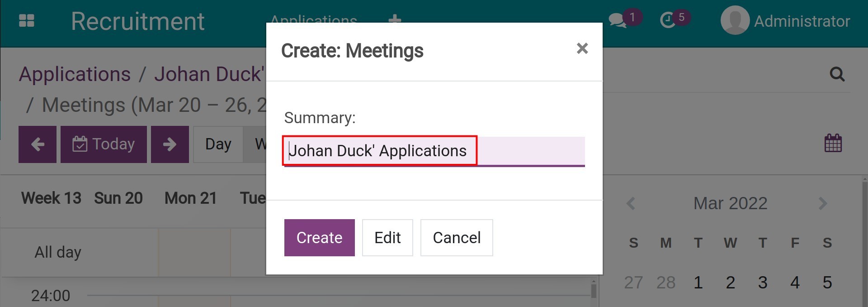Click the Today button
This screenshot has width=868, height=307.
[103, 144]
